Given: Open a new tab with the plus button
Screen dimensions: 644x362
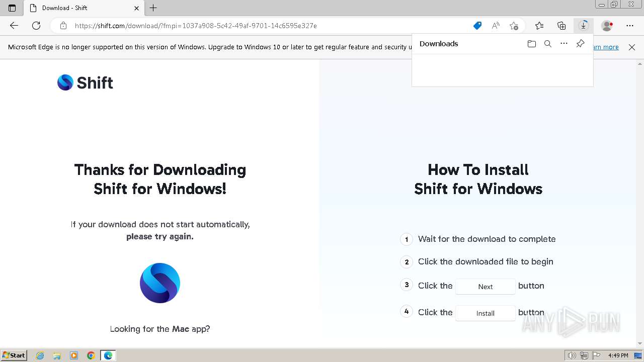Looking at the screenshot, I should [x=153, y=8].
